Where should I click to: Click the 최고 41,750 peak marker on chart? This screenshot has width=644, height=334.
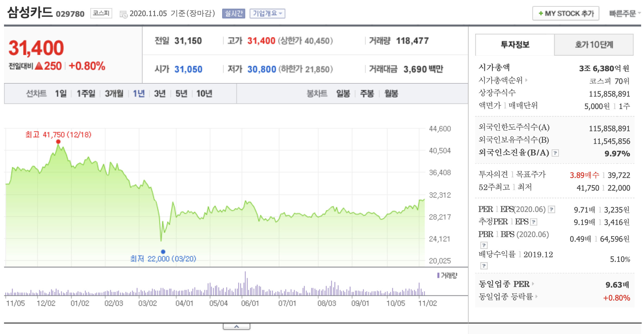[58, 142]
